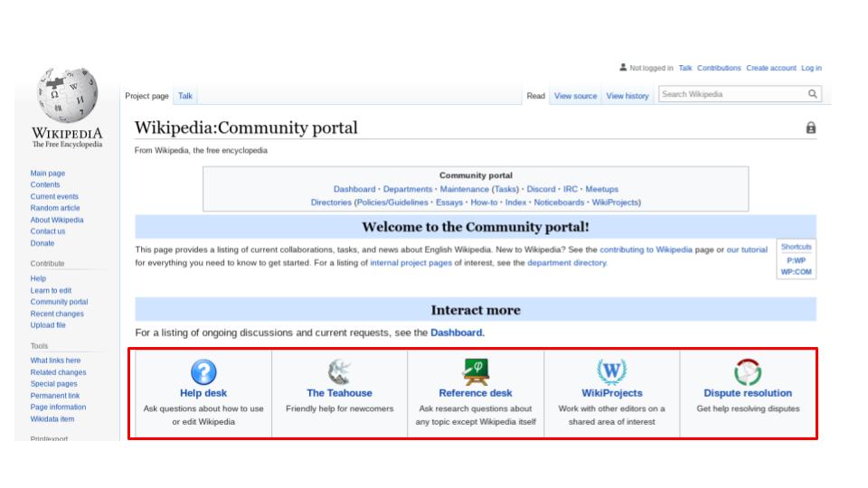Open the Essays link
The height and width of the screenshot is (488, 868).
tap(449, 202)
